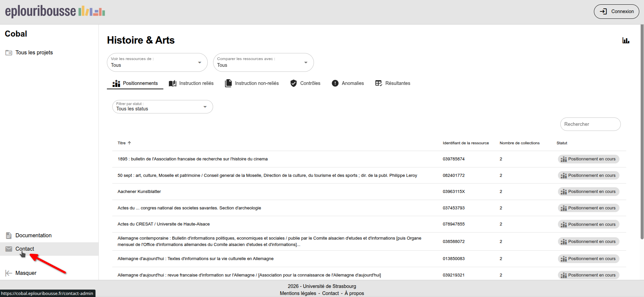Switch to the Résultantes tab
This screenshot has width=644, height=297.
(393, 83)
